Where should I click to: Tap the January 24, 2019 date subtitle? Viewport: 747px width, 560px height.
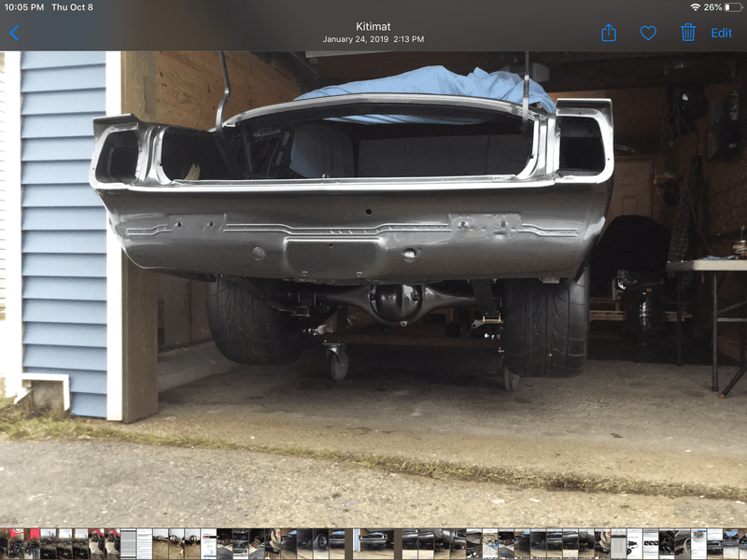pos(373,40)
